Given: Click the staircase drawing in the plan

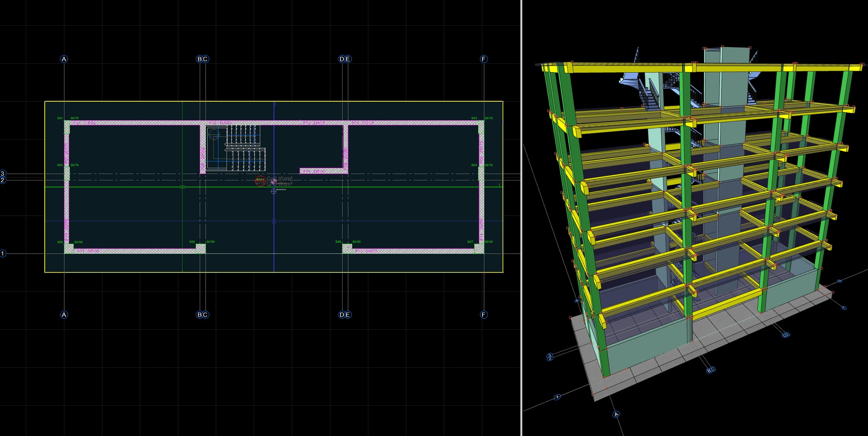Looking at the screenshot, I should click(236, 148).
